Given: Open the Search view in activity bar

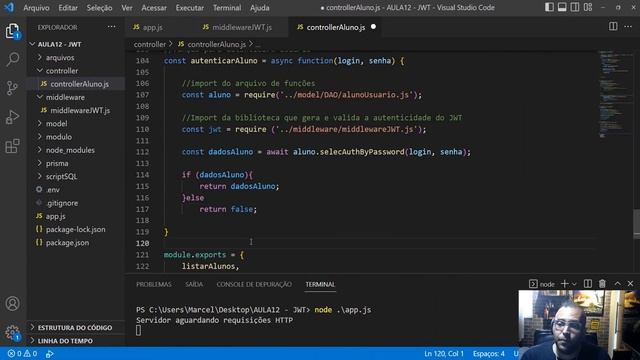Looking at the screenshot, I should [12, 60].
